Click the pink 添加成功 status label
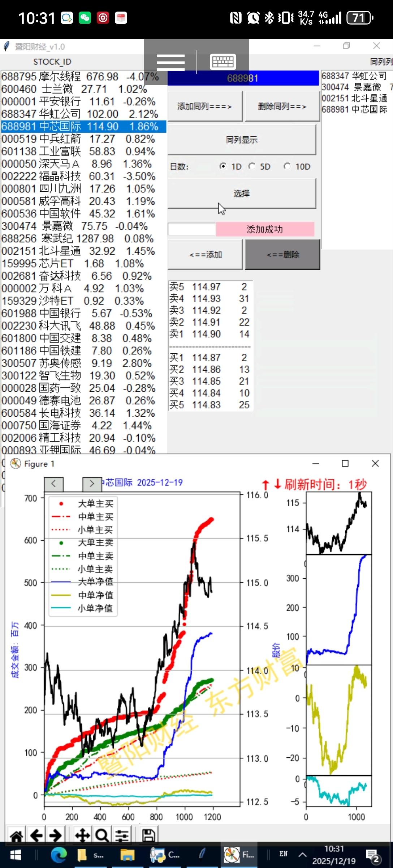This screenshot has height=868, width=393. 265,229
